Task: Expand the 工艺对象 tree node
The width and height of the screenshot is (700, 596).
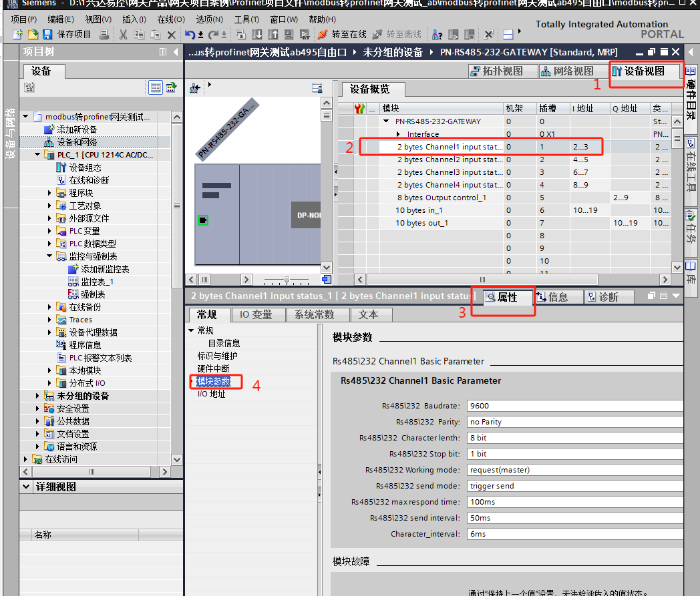Action: [x=49, y=206]
